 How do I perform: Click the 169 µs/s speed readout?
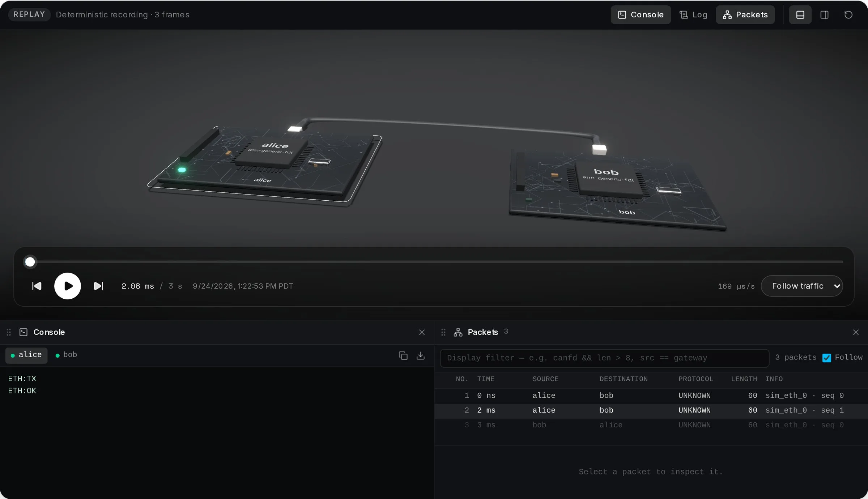tap(736, 286)
